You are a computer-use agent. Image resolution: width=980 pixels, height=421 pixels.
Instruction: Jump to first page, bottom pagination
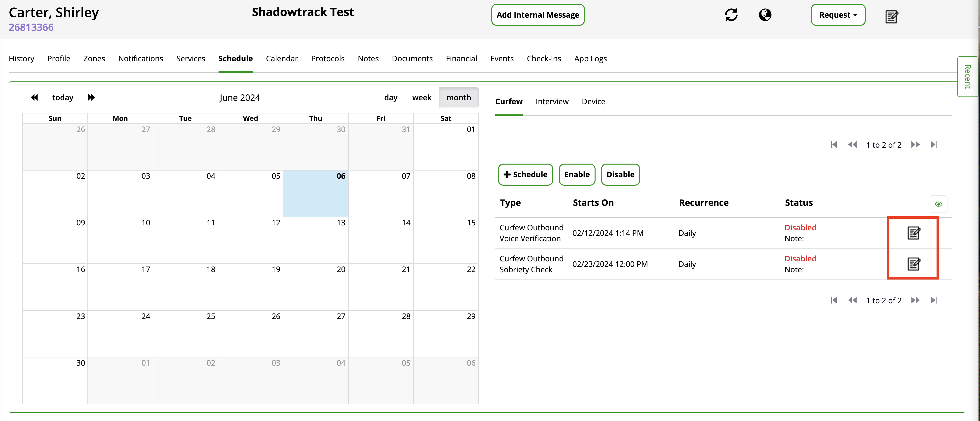[x=834, y=300]
